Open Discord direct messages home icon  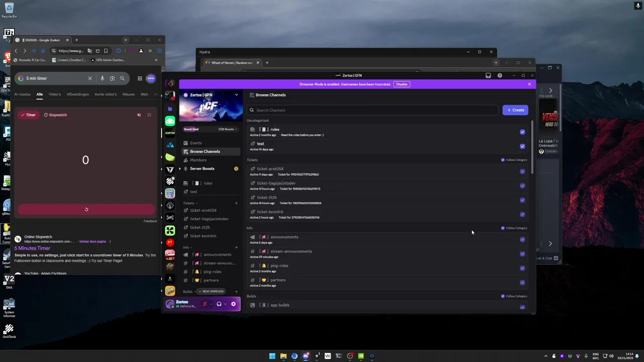click(170, 84)
